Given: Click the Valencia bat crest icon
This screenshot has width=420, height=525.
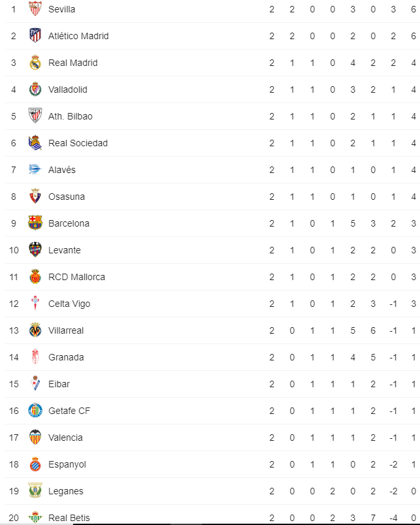Looking at the screenshot, I should click(x=35, y=437).
